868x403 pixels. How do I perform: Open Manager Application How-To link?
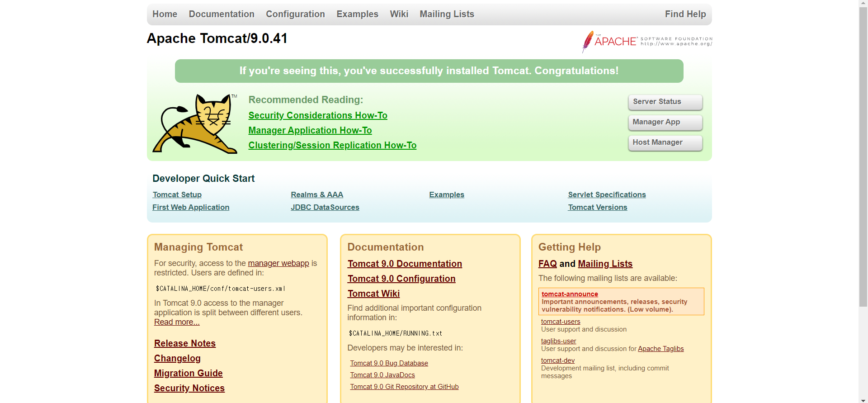click(x=310, y=130)
